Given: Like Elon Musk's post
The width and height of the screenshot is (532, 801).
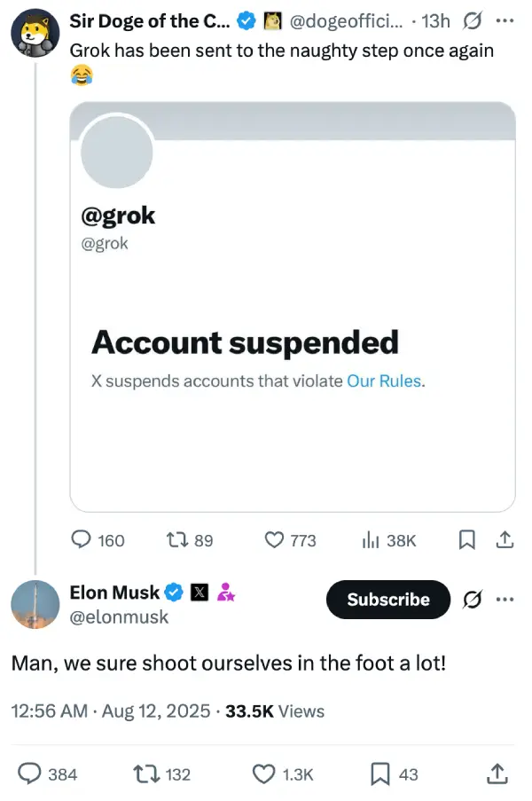Looking at the screenshot, I should 264,774.
